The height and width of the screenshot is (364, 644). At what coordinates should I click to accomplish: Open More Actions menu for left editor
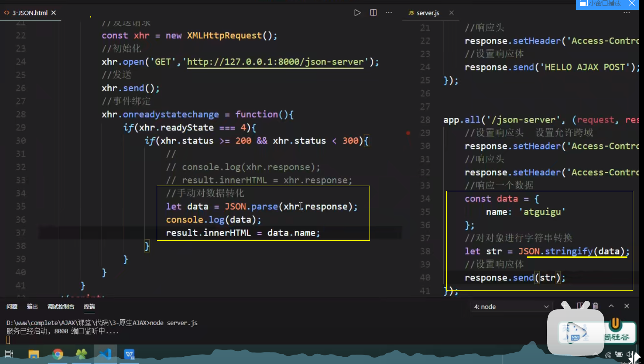point(389,13)
